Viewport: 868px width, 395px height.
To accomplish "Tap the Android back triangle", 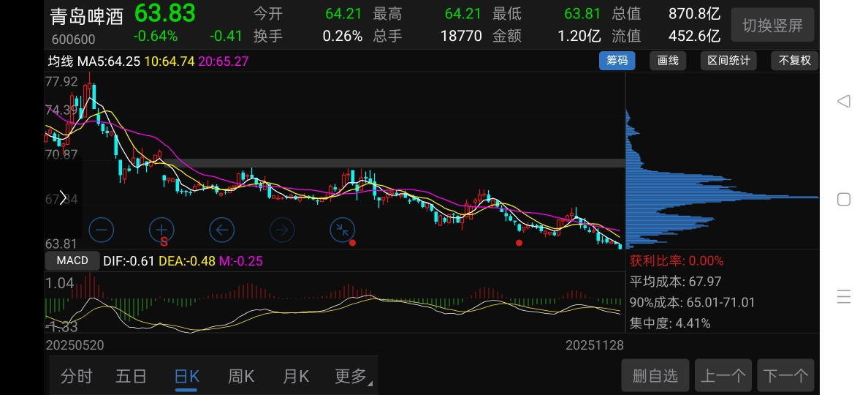I will [x=844, y=102].
